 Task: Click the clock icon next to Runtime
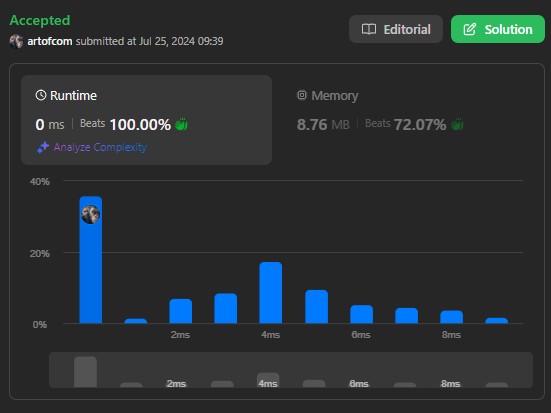(x=41, y=95)
